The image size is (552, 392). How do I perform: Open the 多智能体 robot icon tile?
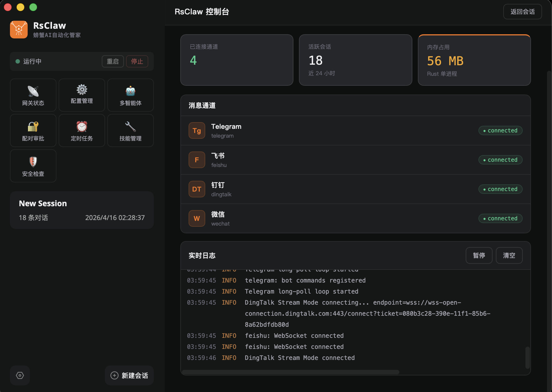coord(131,95)
